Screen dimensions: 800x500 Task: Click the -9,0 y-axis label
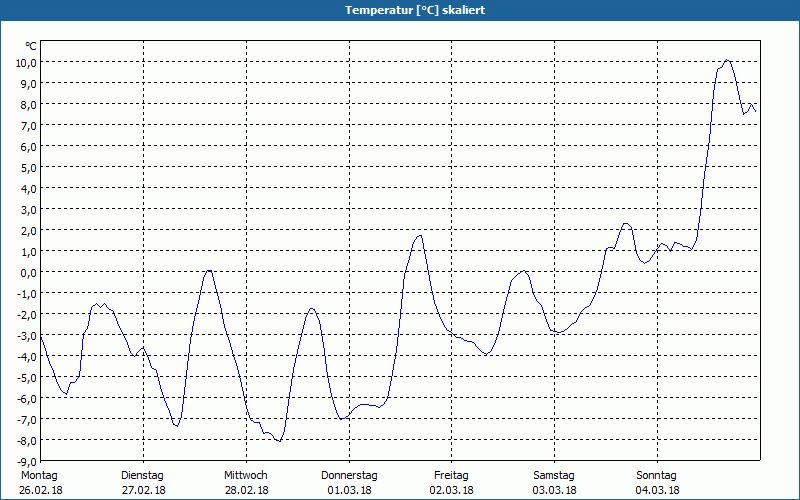click(x=27, y=461)
